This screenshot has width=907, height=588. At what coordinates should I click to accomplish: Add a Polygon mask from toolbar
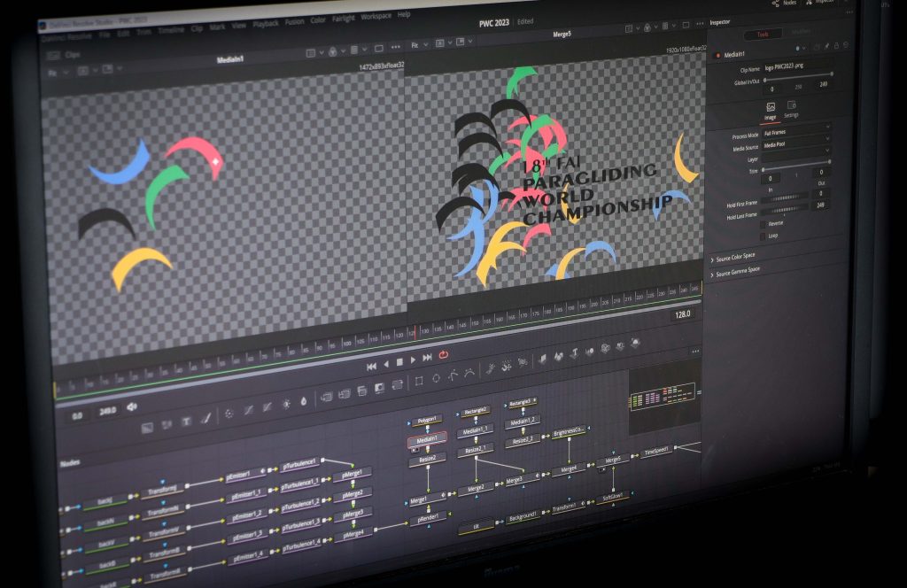[453, 375]
